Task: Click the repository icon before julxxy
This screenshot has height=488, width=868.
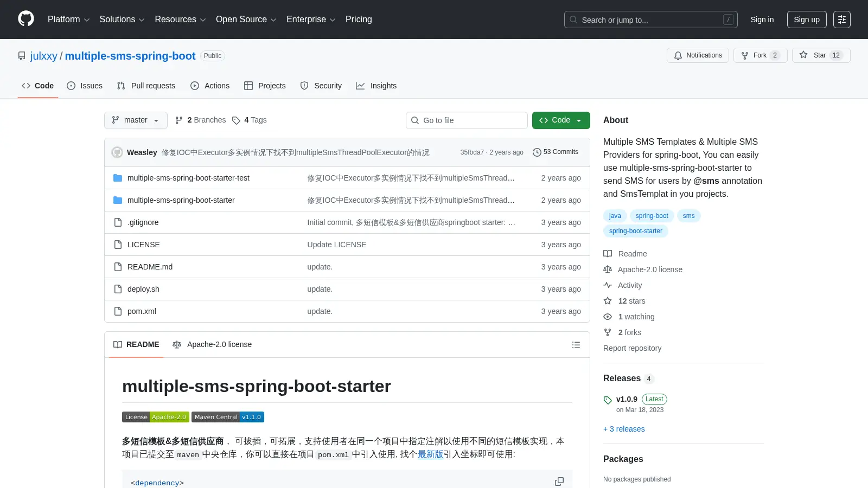Action: tap(22, 56)
